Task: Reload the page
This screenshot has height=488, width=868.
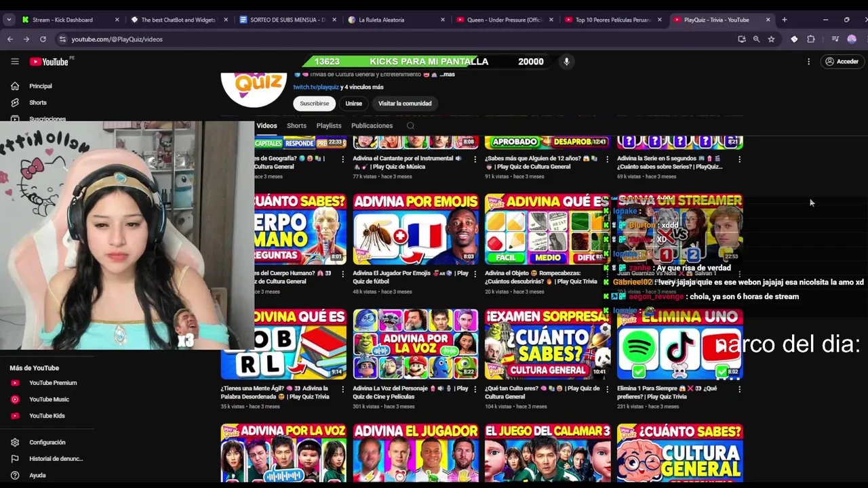Action: (43, 39)
